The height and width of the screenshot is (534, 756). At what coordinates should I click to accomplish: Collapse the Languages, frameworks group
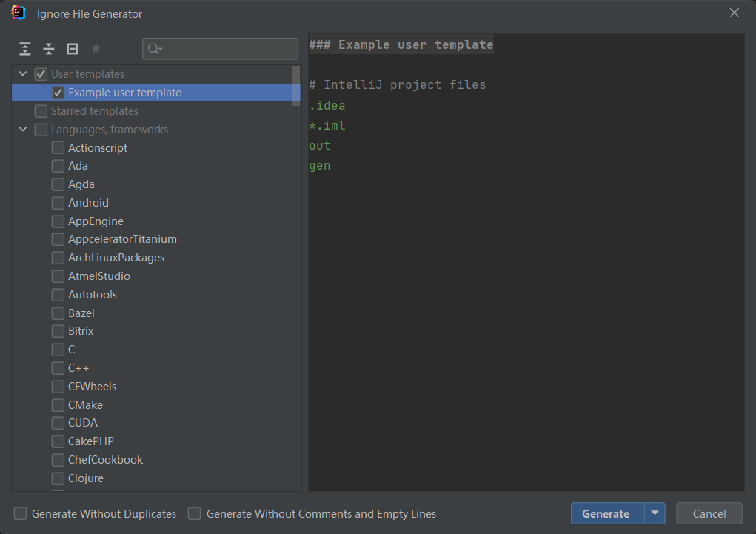click(23, 130)
